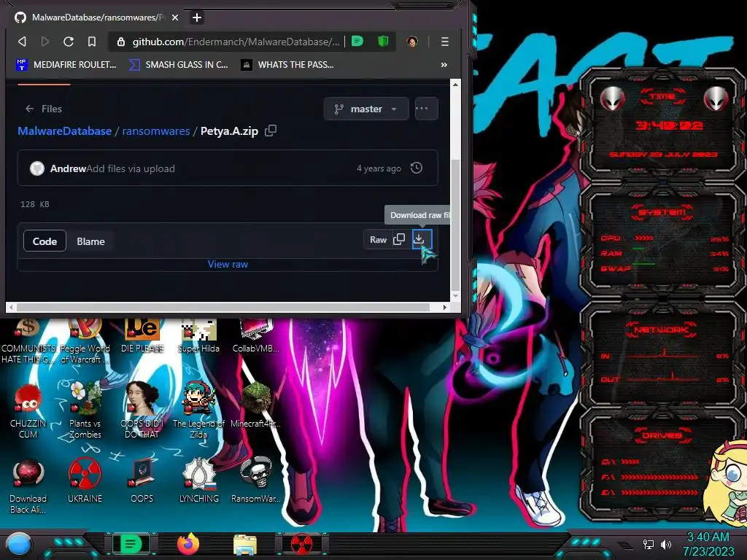
Task: Open the green shield icon
Action: click(383, 42)
